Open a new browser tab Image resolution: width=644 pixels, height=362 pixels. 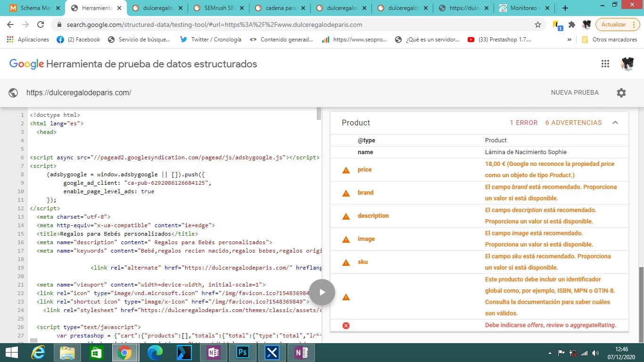tap(565, 8)
